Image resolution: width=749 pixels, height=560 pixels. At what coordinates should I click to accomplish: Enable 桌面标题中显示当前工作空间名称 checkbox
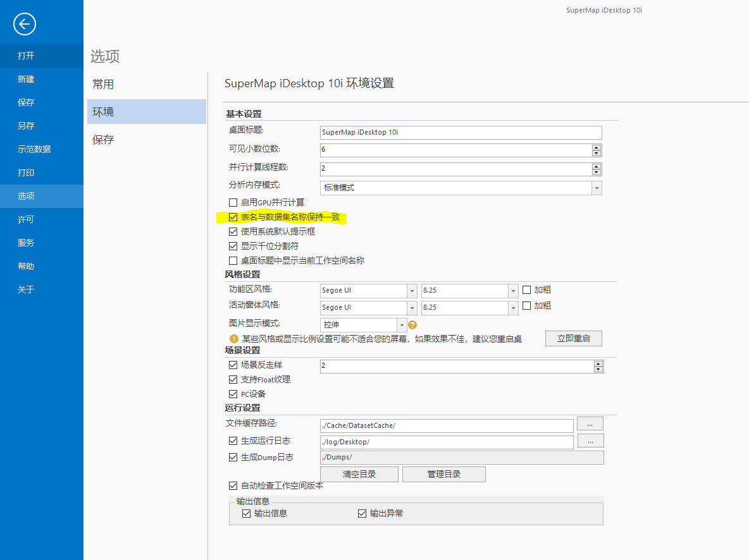click(x=233, y=260)
